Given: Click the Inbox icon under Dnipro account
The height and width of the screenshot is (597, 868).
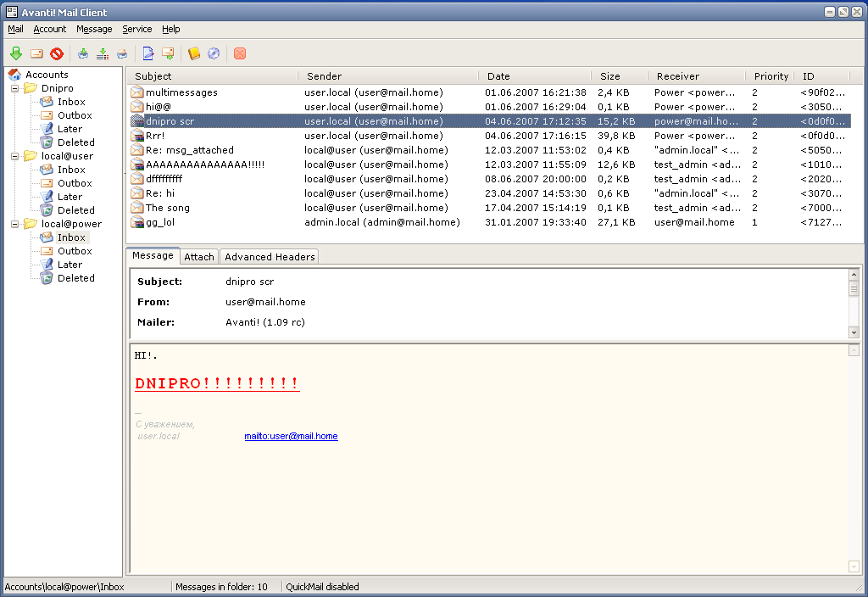Looking at the screenshot, I should pyautogui.click(x=47, y=102).
